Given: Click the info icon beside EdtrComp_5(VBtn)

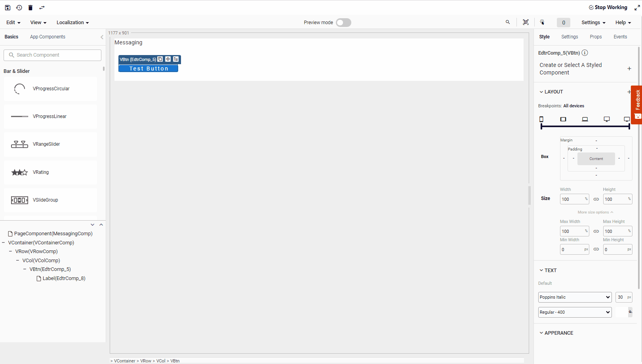Looking at the screenshot, I should [x=585, y=53].
